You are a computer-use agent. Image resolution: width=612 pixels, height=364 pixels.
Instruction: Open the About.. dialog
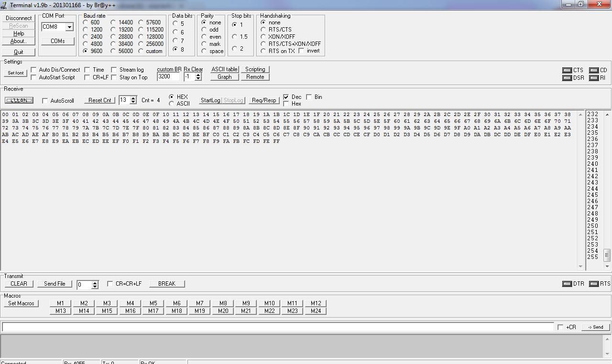[x=19, y=41]
